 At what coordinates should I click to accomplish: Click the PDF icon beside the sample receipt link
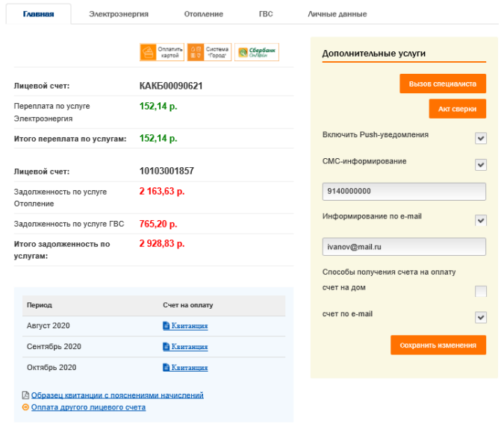point(25,395)
